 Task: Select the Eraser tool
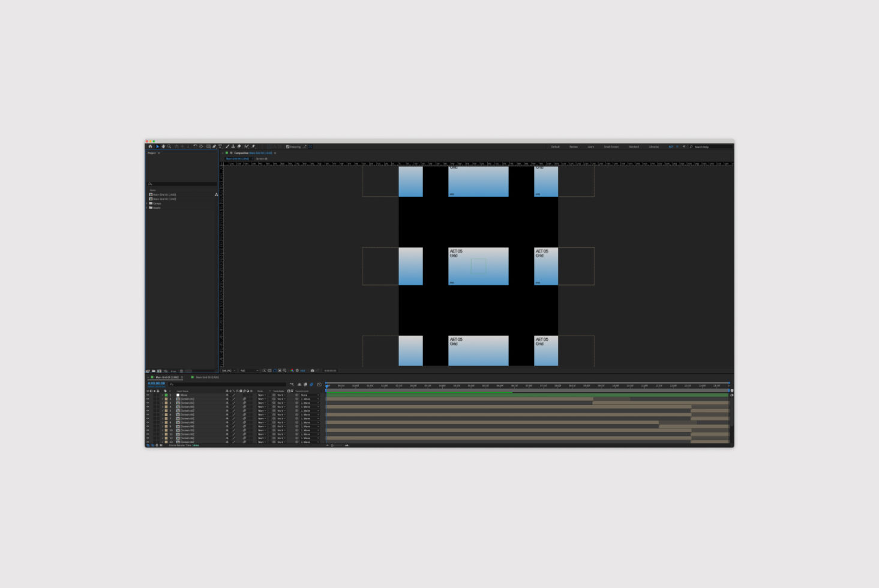click(x=239, y=146)
